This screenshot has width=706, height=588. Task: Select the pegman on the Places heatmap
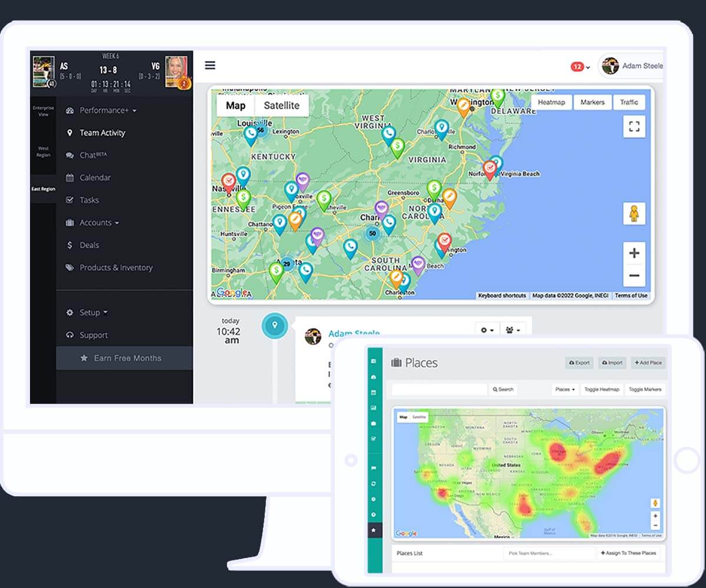click(x=655, y=503)
